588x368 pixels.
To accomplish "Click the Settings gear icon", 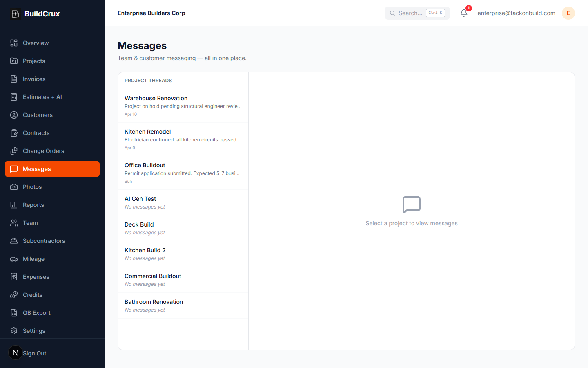I will 14,331.
